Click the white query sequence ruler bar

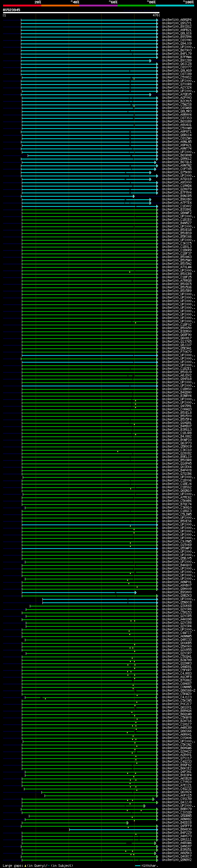click(81, 13)
